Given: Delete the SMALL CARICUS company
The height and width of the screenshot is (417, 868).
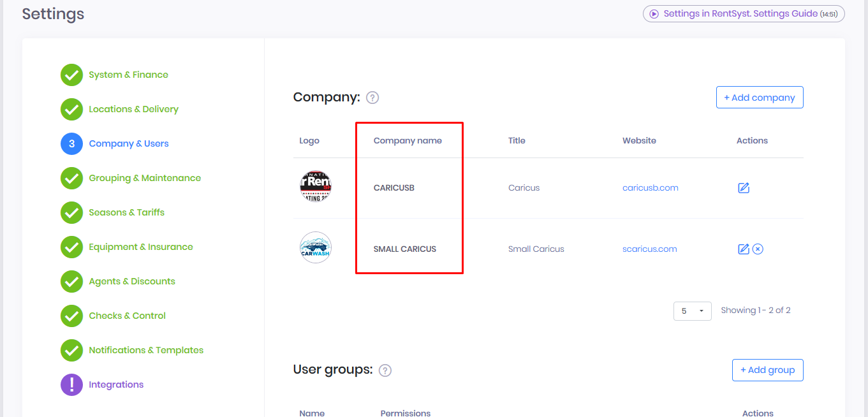Looking at the screenshot, I should (758, 249).
